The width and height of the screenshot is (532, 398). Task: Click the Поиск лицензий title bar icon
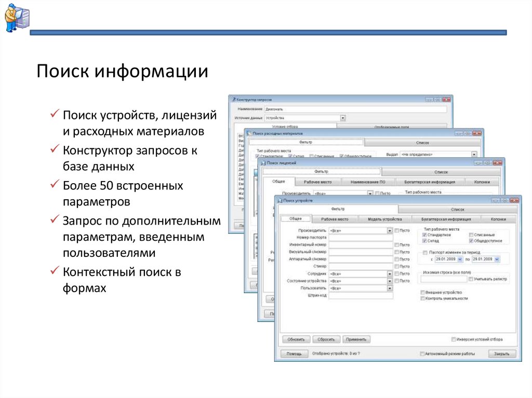point(264,163)
